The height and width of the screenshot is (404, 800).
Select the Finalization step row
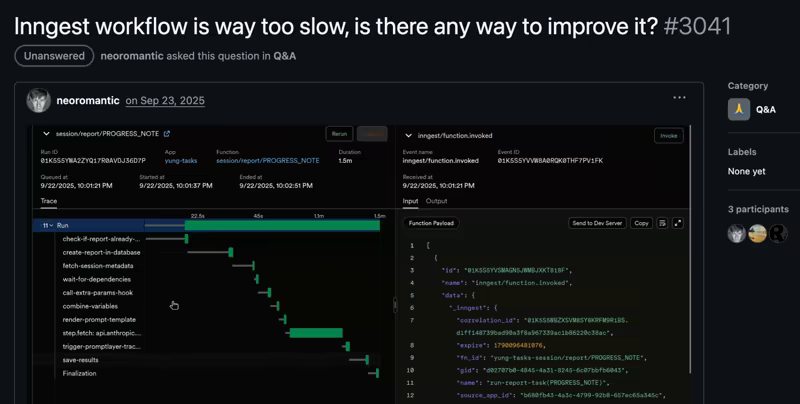pos(207,373)
